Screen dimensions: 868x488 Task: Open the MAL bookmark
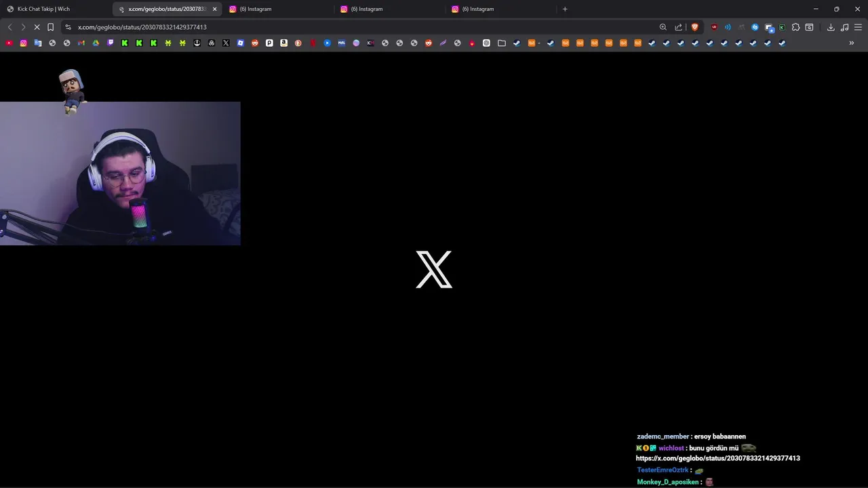(342, 43)
